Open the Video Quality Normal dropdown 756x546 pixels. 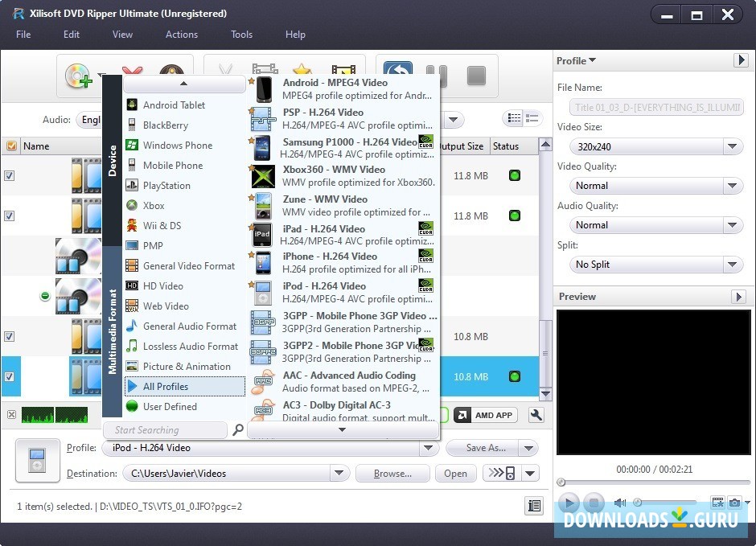(656, 186)
